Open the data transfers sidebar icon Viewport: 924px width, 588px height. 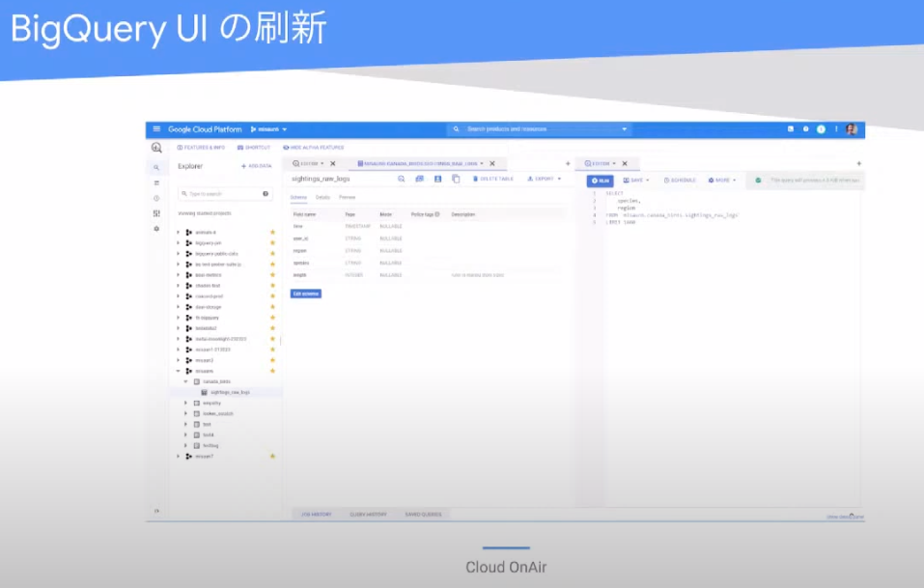(156, 183)
